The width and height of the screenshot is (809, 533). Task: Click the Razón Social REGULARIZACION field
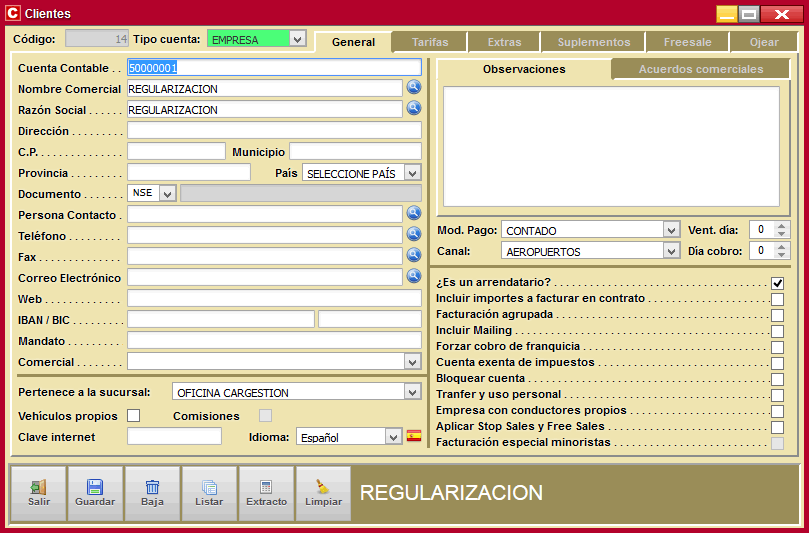pos(265,109)
